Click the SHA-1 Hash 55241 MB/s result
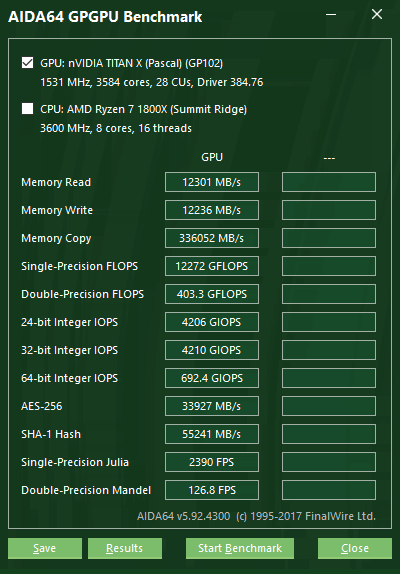Screen dimensions: 400x574 (x=212, y=434)
